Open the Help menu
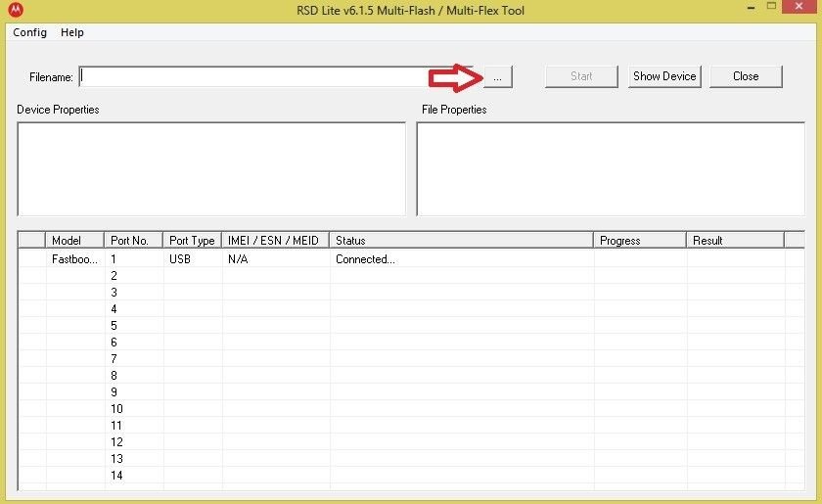 click(72, 32)
